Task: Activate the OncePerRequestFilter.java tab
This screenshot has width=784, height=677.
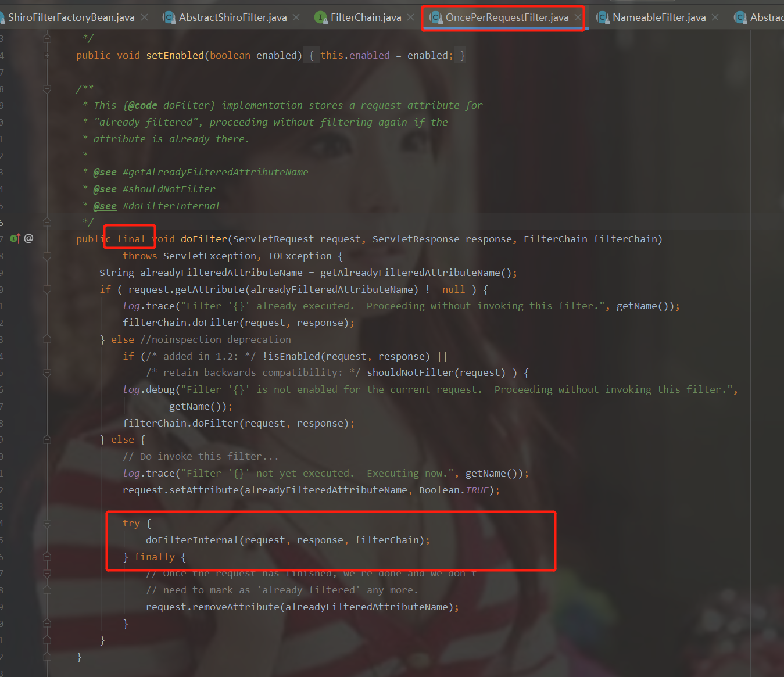Action: (507, 17)
